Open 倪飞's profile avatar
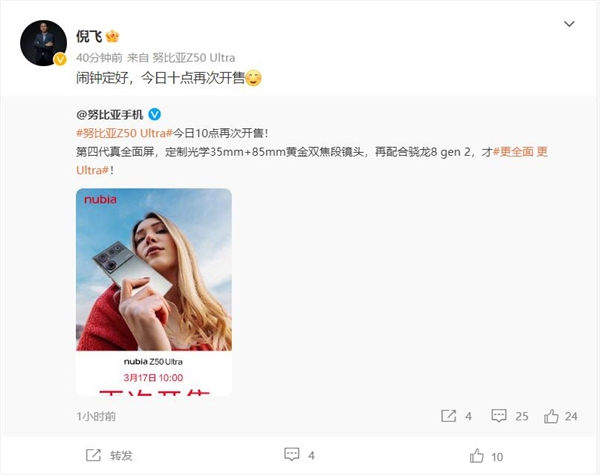The width and height of the screenshot is (600, 475). click(x=43, y=43)
